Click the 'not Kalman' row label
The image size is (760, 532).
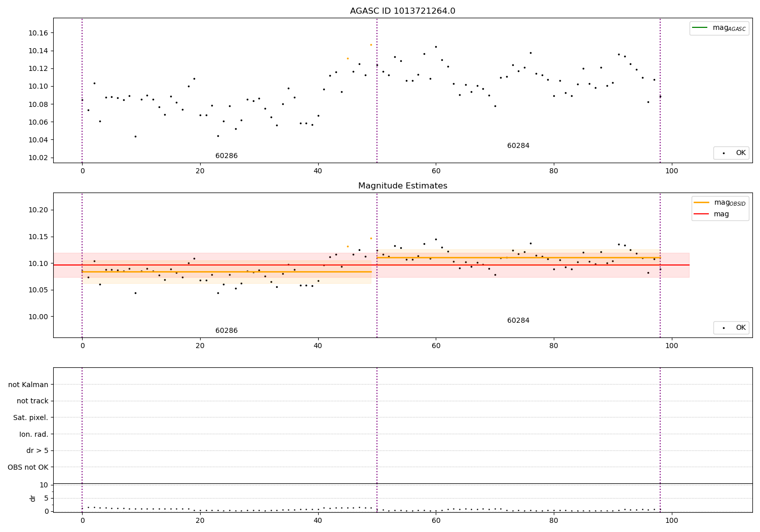28,385
